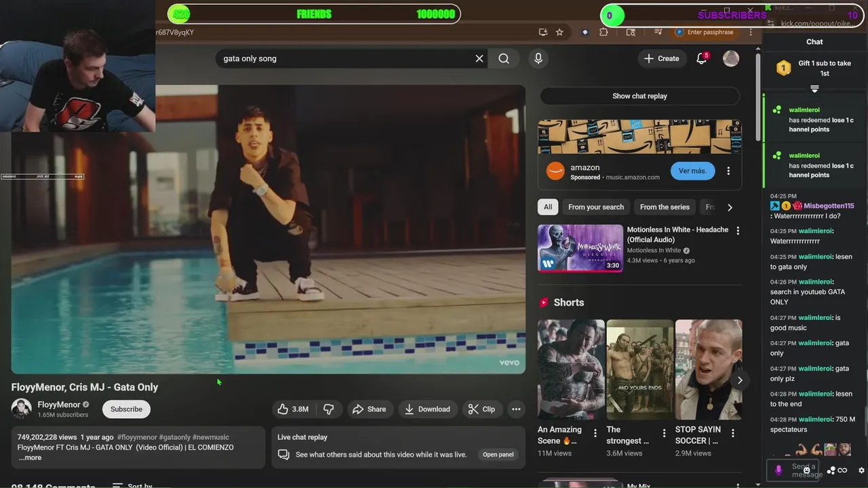The width and height of the screenshot is (868, 488).
Task: Download the video
Action: [427, 409]
